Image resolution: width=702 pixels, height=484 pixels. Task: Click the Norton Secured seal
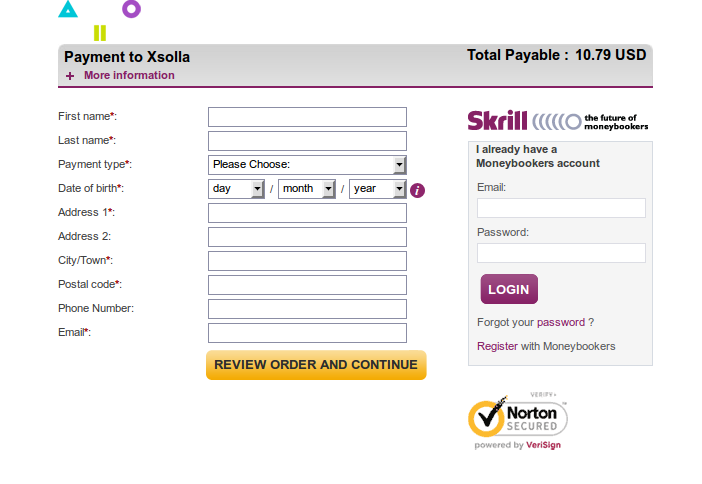pyautogui.click(x=518, y=416)
